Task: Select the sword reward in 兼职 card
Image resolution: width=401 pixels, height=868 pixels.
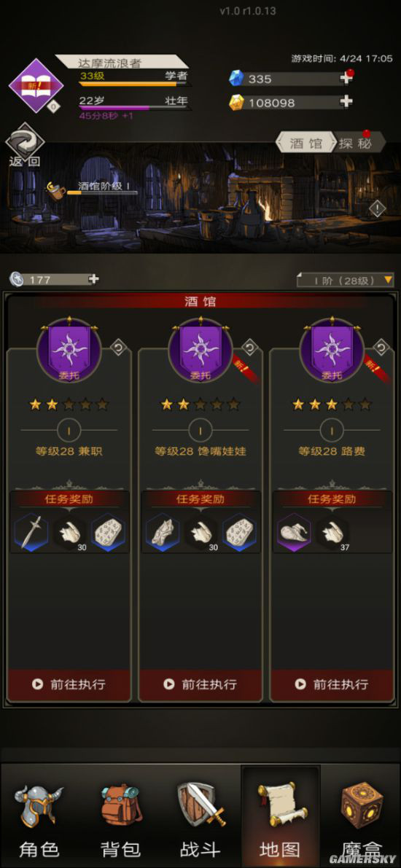Action: coord(31,533)
